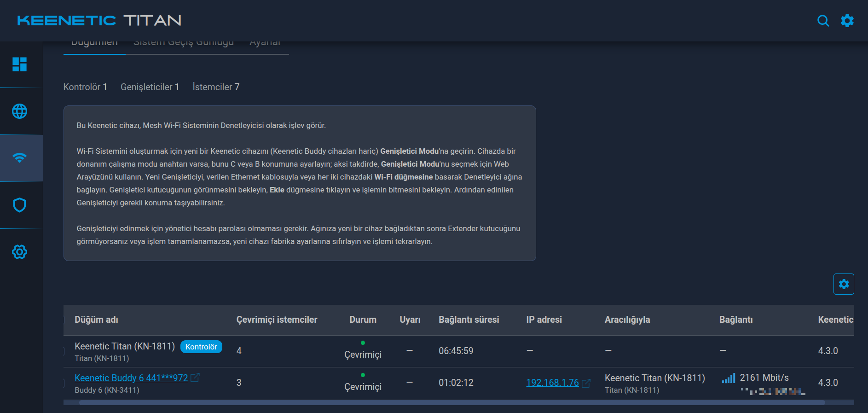Click Uyarı column header

click(410, 320)
